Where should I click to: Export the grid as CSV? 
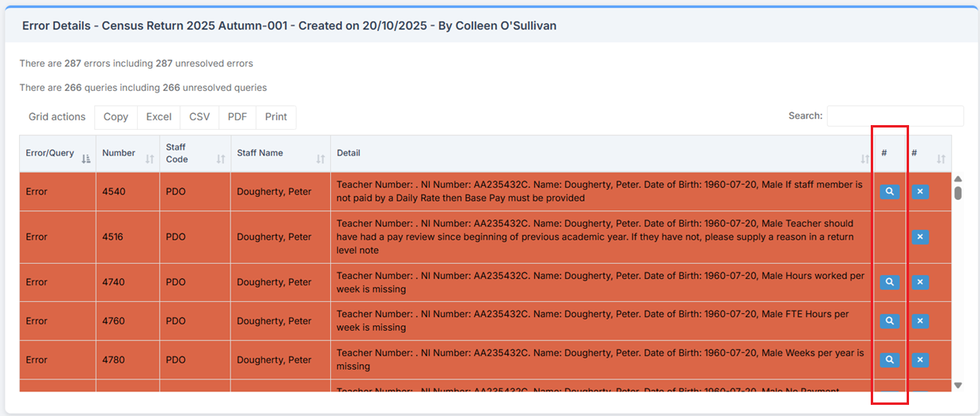coord(199,117)
